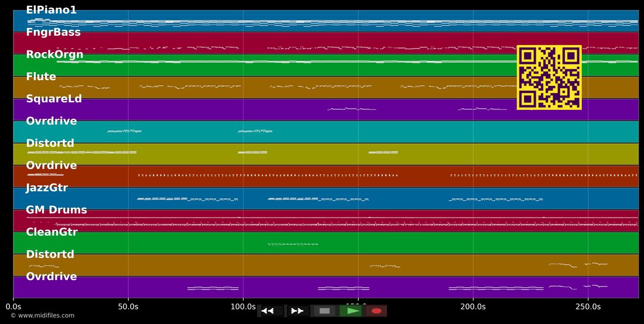644x324 pixels.
Task: Click the 200.0s time axis label
Action: tap(473, 307)
